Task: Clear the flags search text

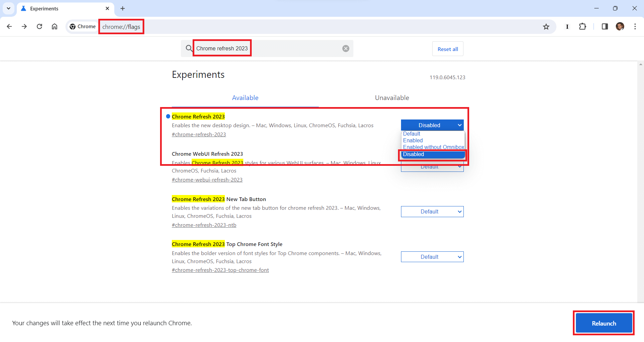Action: click(346, 48)
